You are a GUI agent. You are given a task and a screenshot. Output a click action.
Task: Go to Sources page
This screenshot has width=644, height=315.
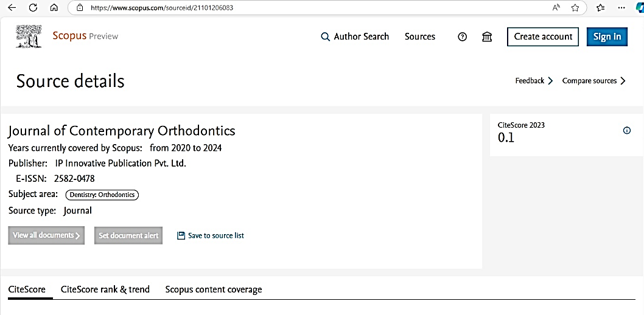(420, 36)
